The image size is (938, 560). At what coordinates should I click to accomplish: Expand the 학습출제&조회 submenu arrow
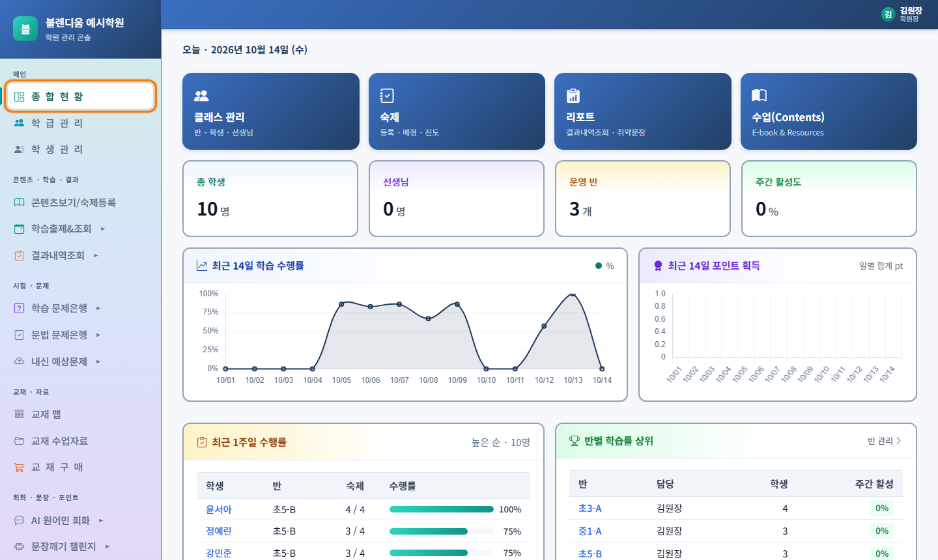pos(103,229)
